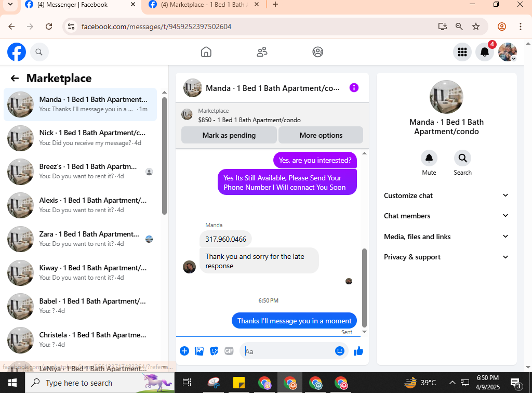
Task: View site information icon in address bar
Action: tap(71, 27)
